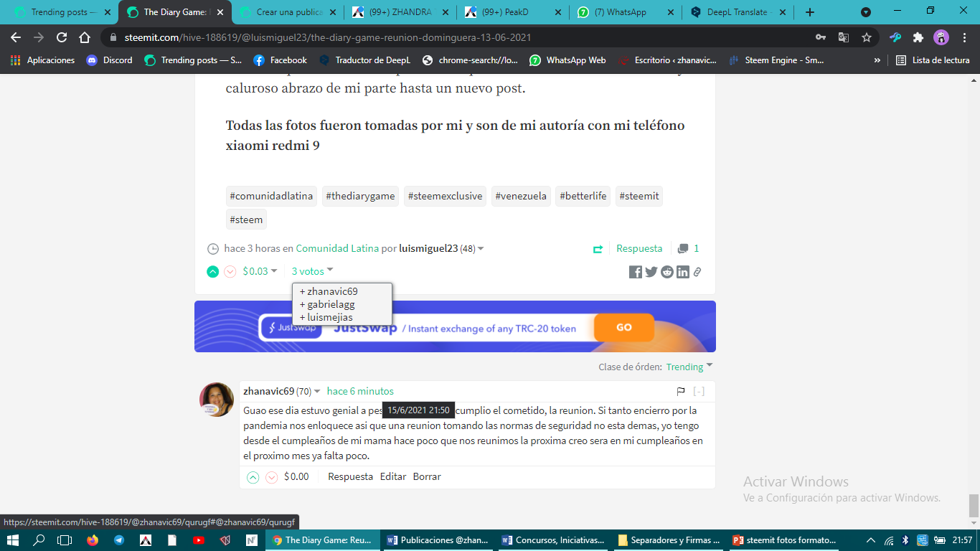Reply to the post via Respuesta
Screen dimensions: 980x551
(x=639, y=248)
